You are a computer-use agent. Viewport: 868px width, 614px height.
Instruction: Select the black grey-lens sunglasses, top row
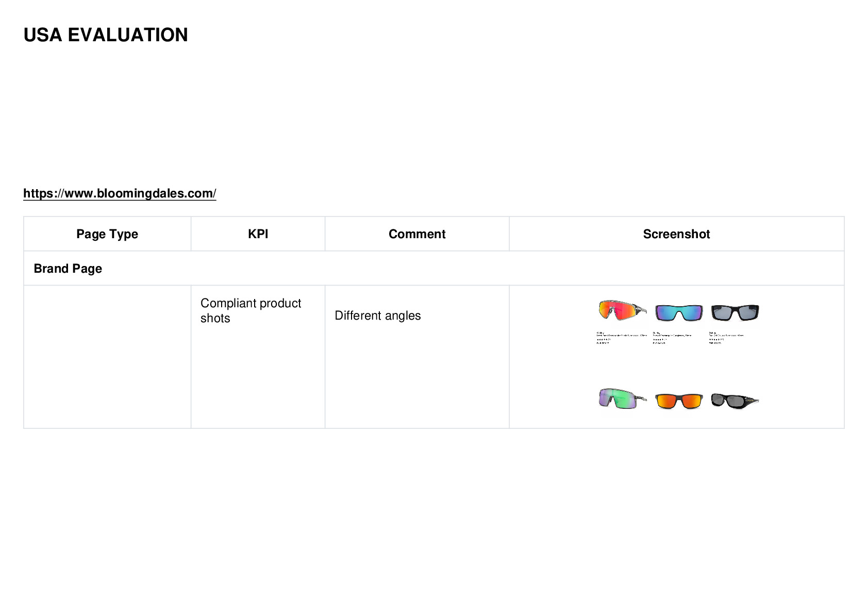pyautogui.click(x=735, y=312)
